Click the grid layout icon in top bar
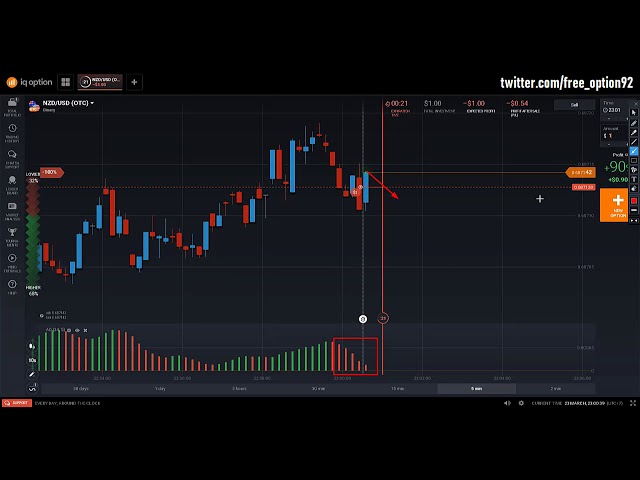640x480 pixels. (x=66, y=82)
